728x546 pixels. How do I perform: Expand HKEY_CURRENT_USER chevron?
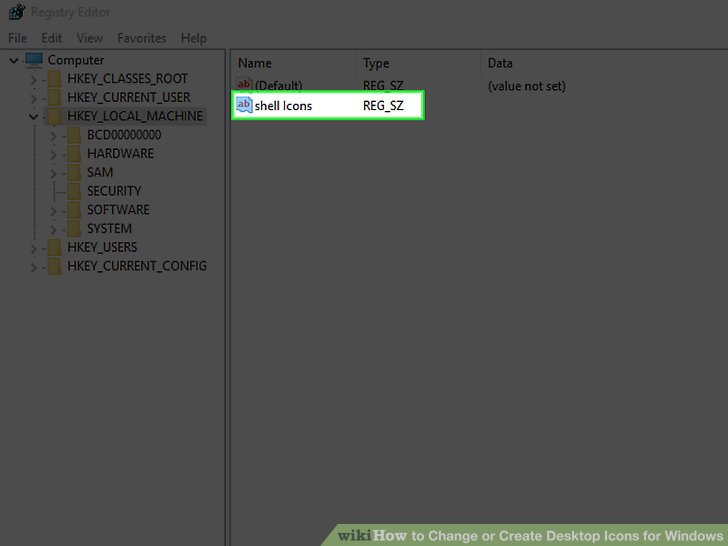tap(33, 98)
